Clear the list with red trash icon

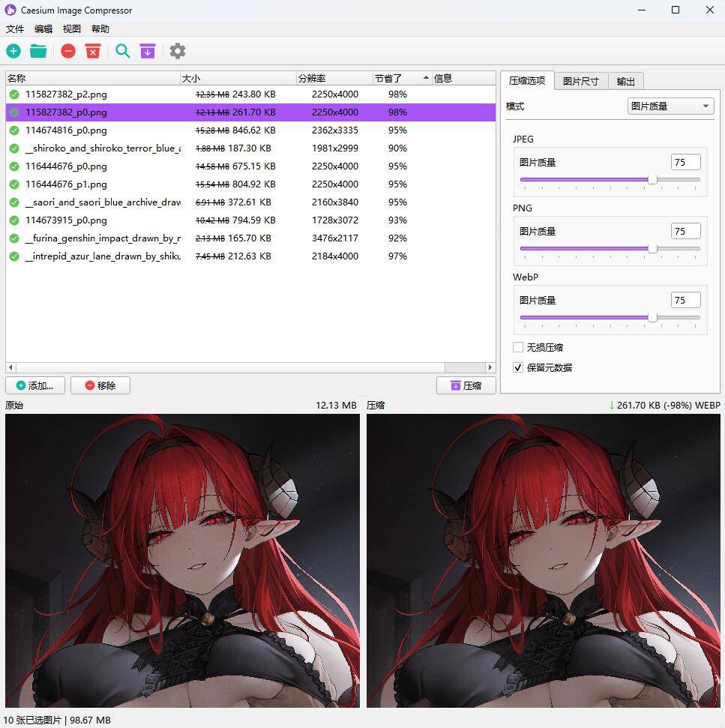click(93, 51)
